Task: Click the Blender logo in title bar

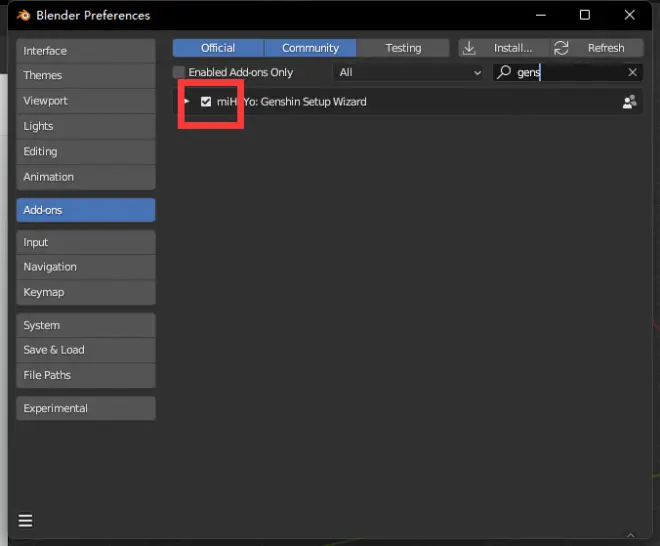Action: (x=24, y=16)
